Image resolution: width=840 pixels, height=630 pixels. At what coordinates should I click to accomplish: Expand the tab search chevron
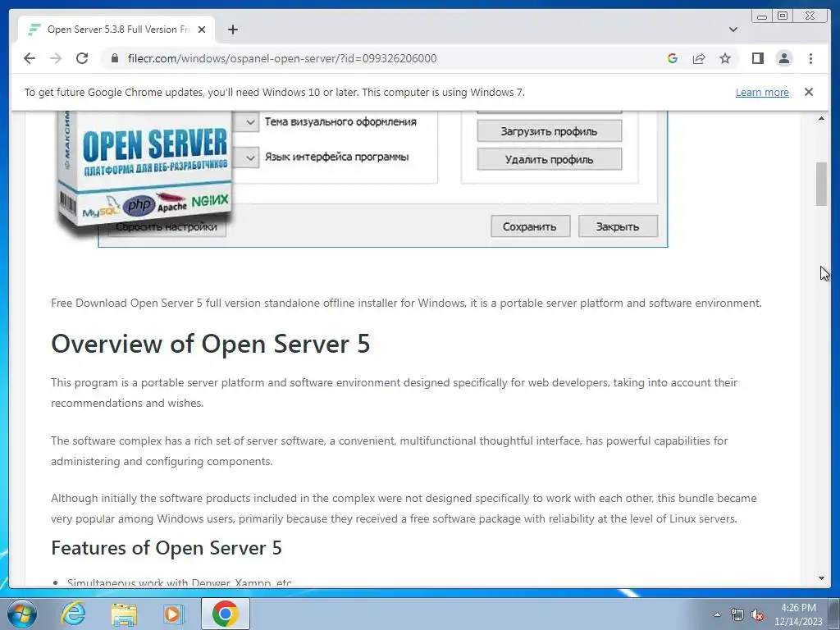click(x=733, y=30)
